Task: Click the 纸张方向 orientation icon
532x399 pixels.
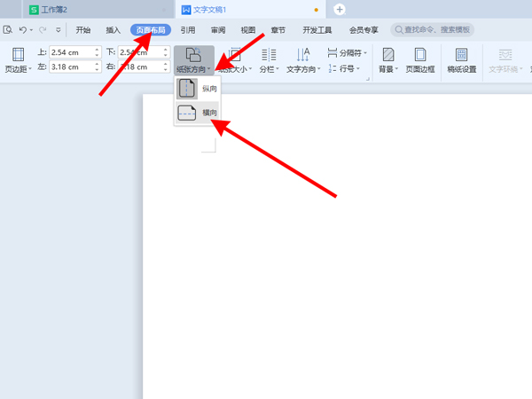Action: 193,55
